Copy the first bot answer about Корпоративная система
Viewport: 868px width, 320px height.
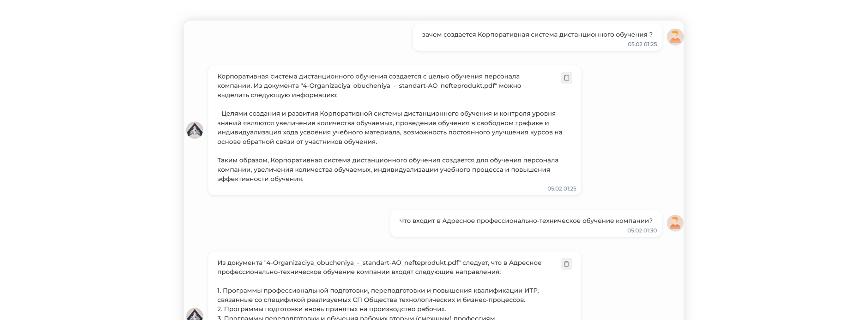pyautogui.click(x=566, y=78)
